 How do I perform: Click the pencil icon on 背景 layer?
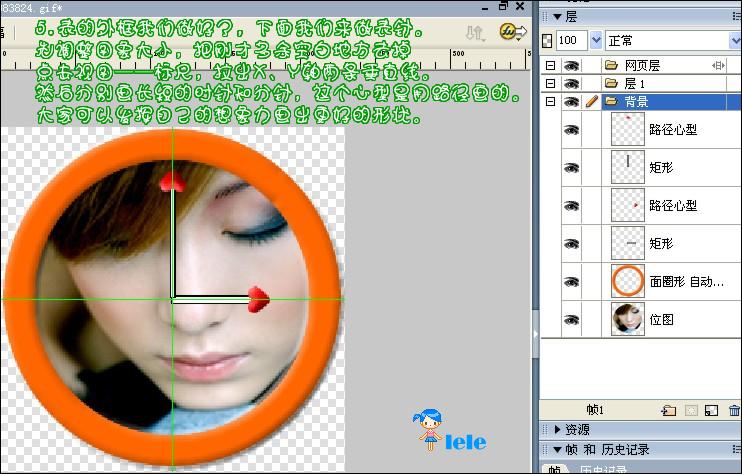[x=591, y=102]
